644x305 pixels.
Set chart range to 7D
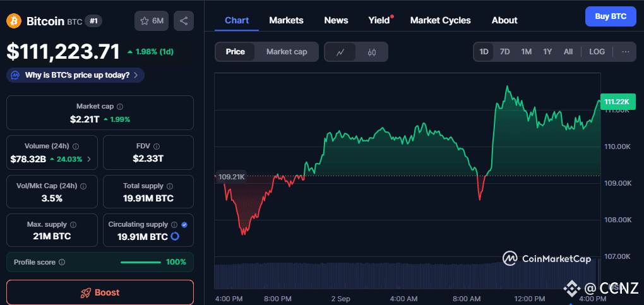504,52
